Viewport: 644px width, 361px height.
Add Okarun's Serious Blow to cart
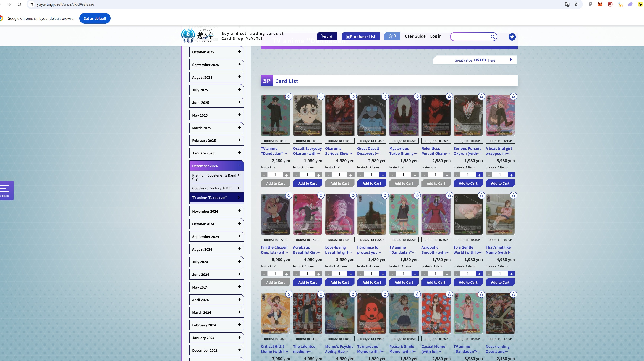339,183
